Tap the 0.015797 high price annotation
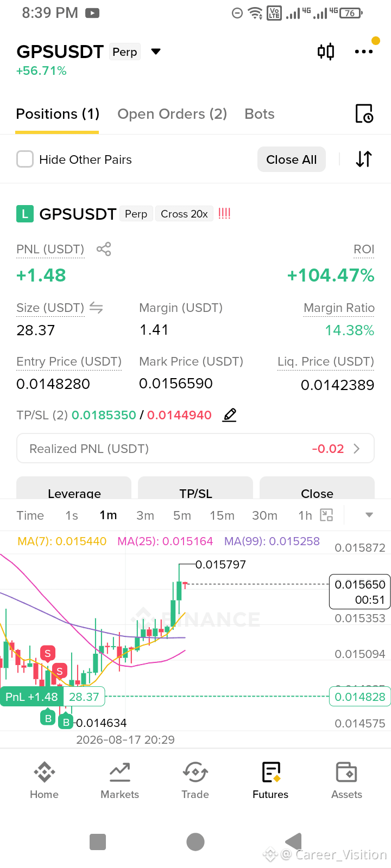The height and width of the screenshot is (868, 391). 220,565
